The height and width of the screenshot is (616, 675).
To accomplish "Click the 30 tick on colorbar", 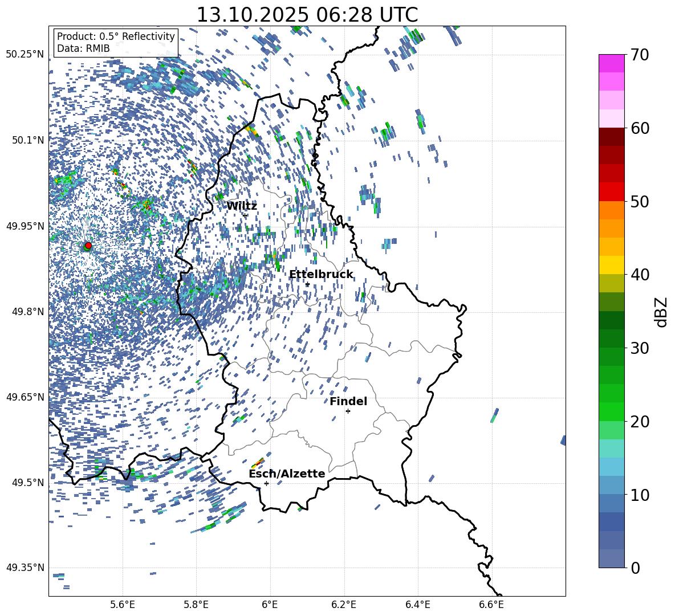I will click(x=639, y=348).
